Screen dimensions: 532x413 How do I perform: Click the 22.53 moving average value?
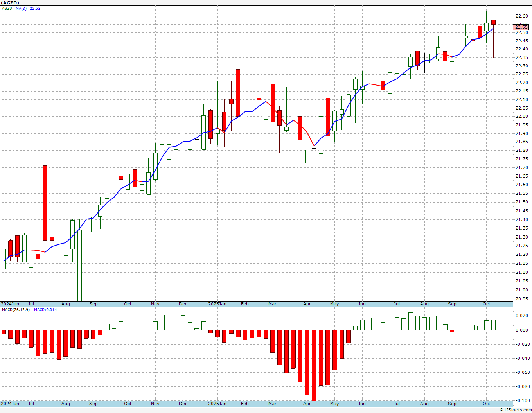point(35,8)
